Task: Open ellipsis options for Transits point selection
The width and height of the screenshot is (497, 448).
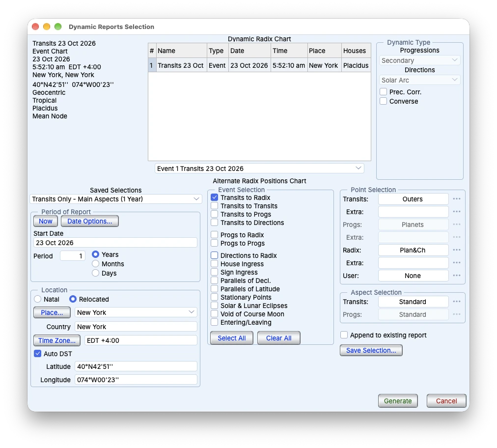Action: 456,199
